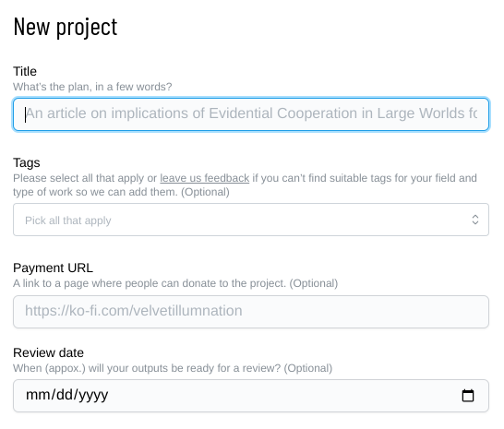
Task: Select the dd day segment of date
Action: point(64,395)
